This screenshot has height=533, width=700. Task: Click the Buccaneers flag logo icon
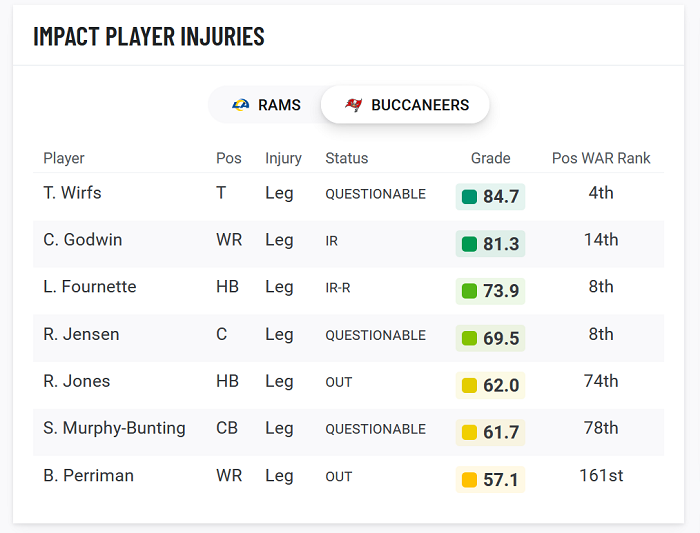(x=354, y=105)
